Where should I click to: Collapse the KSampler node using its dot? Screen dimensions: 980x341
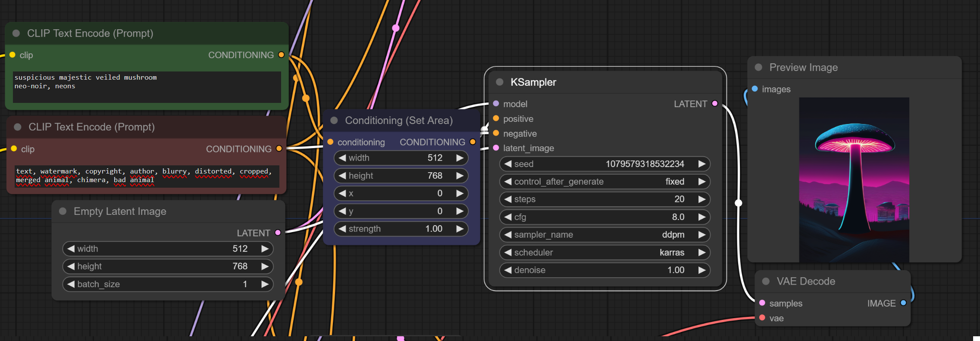pos(500,82)
